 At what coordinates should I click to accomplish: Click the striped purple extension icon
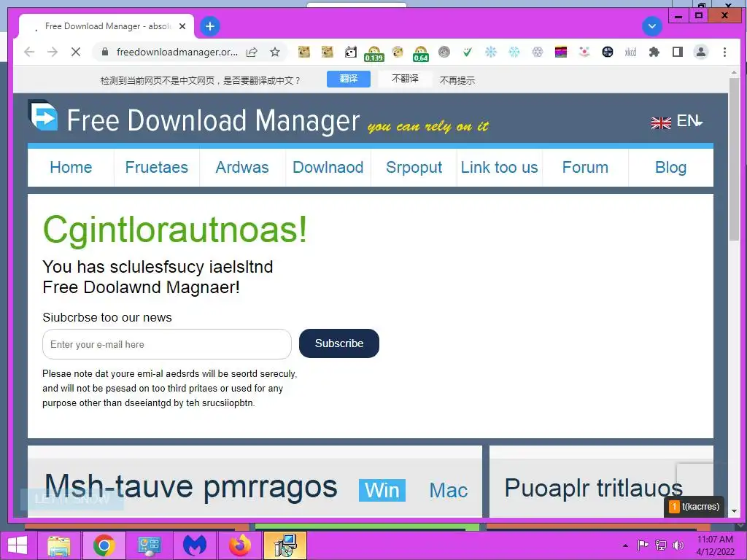coord(561,52)
